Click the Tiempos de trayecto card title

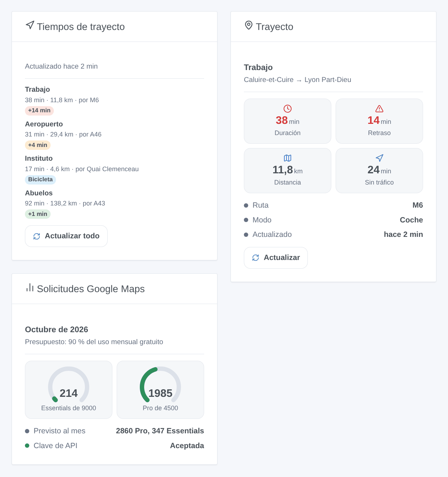81,27
